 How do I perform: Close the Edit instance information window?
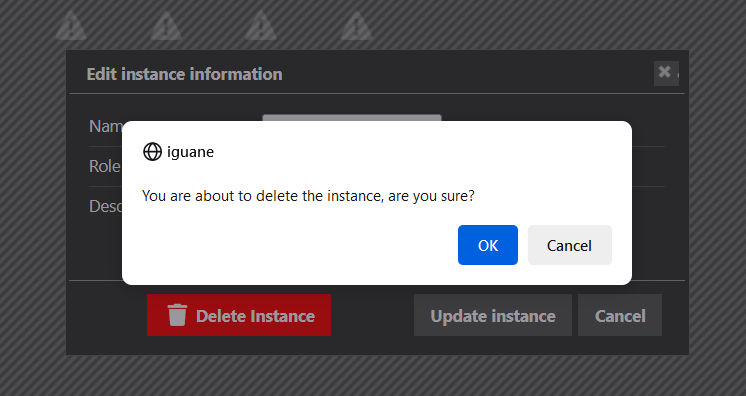pyautogui.click(x=666, y=73)
